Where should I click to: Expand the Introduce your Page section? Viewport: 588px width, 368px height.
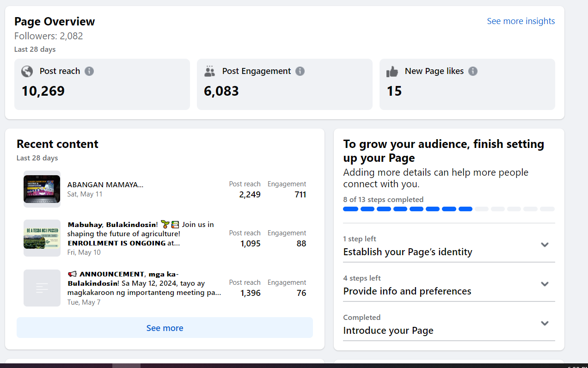coord(545,324)
